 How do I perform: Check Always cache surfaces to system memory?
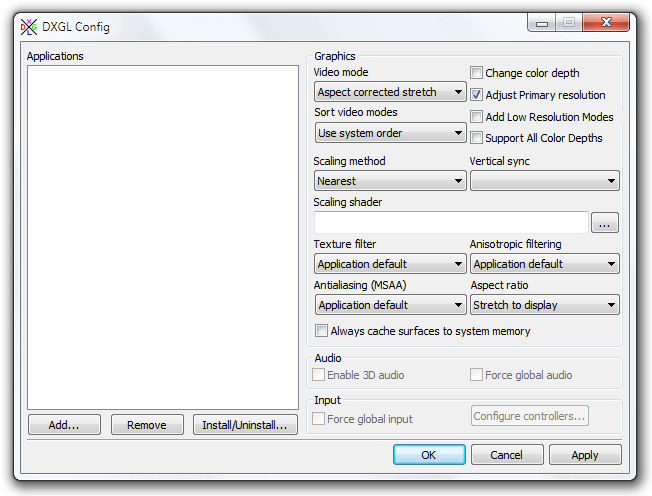click(x=322, y=331)
